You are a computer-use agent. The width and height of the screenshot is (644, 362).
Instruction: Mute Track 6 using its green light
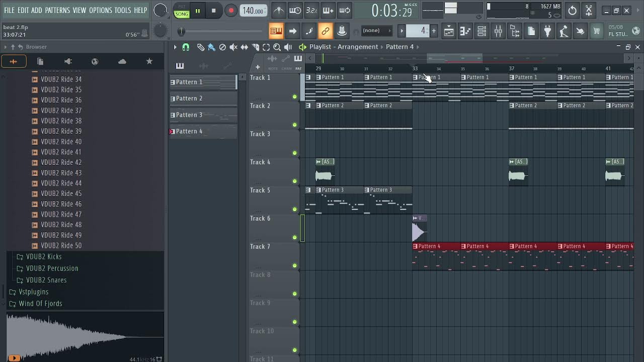295,237
